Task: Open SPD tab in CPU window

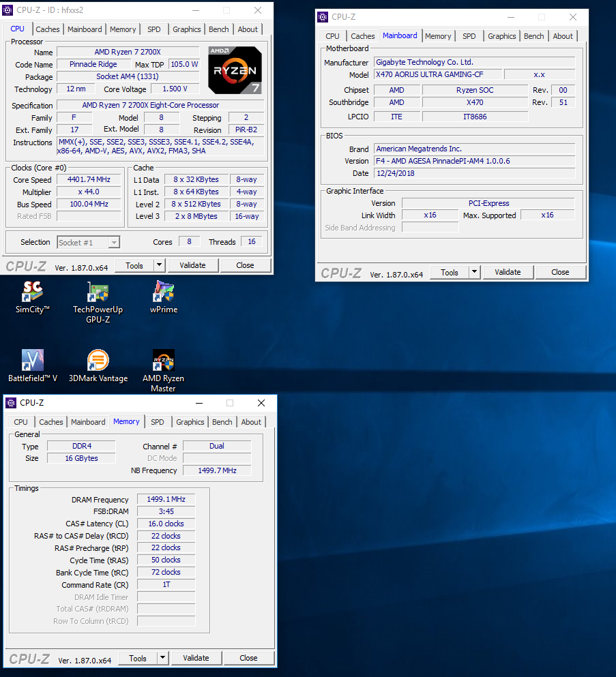Action: 153,29
